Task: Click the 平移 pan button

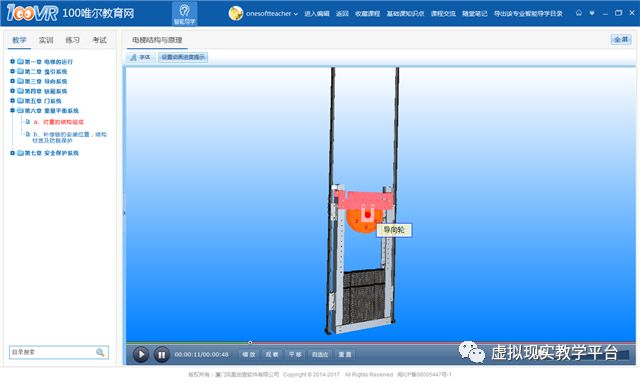Action: (x=295, y=355)
